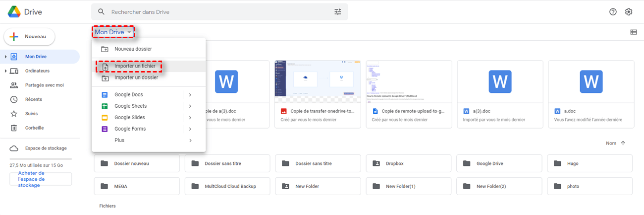The width and height of the screenshot is (644, 215).
Task: Expand the Google Docs submenu arrow
Action: 190,94
